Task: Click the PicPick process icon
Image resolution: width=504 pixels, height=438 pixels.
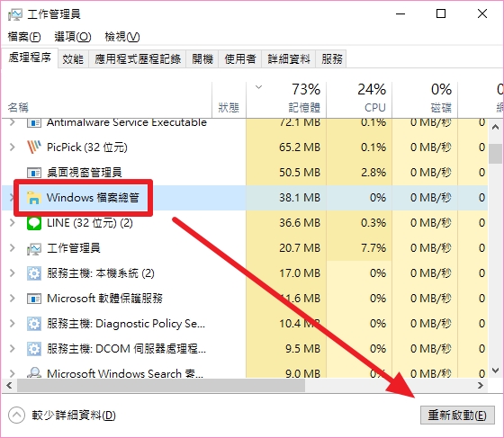Action: click(34, 147)
